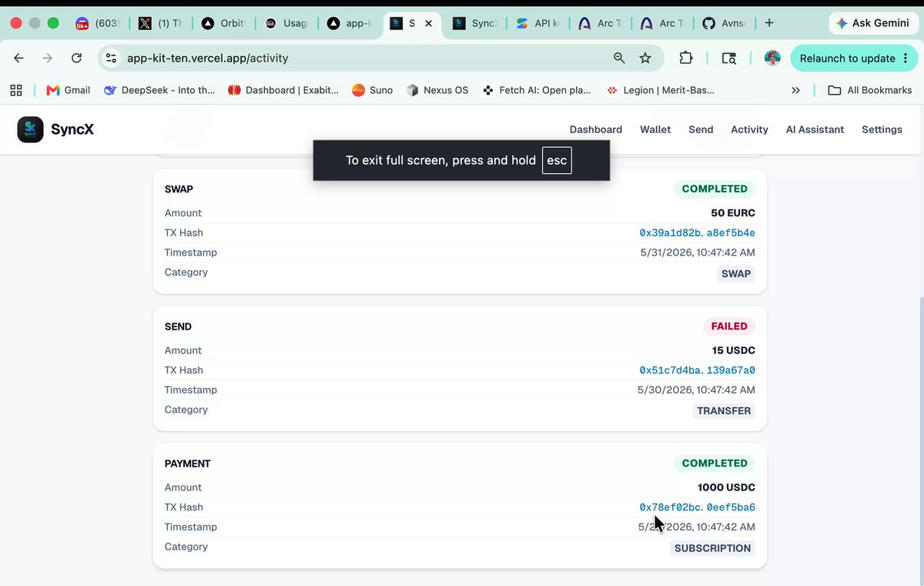Open the apps grid in bookmarks bar
The image size is (924, 586).
(x=16, y=90)
